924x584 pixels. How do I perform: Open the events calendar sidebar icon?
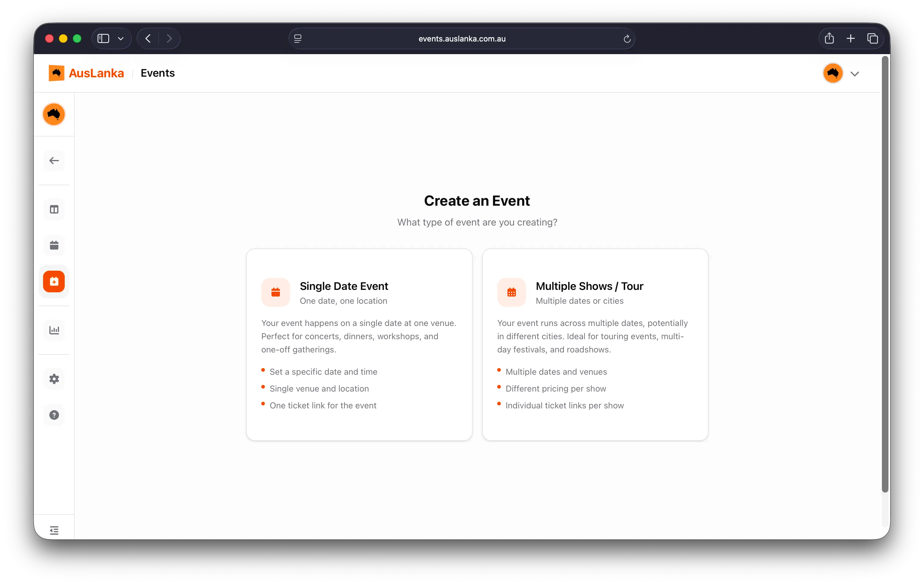pos(54,245)
